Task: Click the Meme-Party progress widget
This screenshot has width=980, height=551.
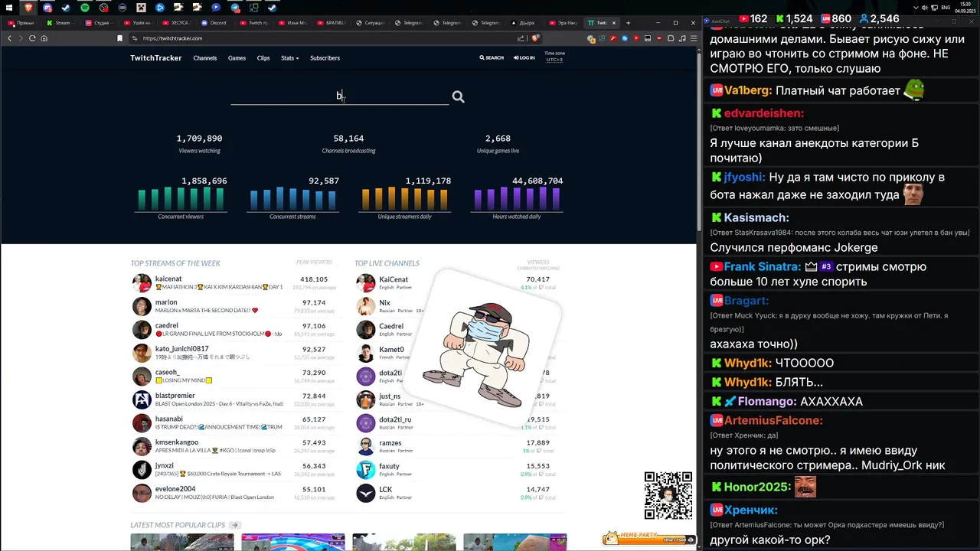Action: pyautogui.click(x=649, y=539)
